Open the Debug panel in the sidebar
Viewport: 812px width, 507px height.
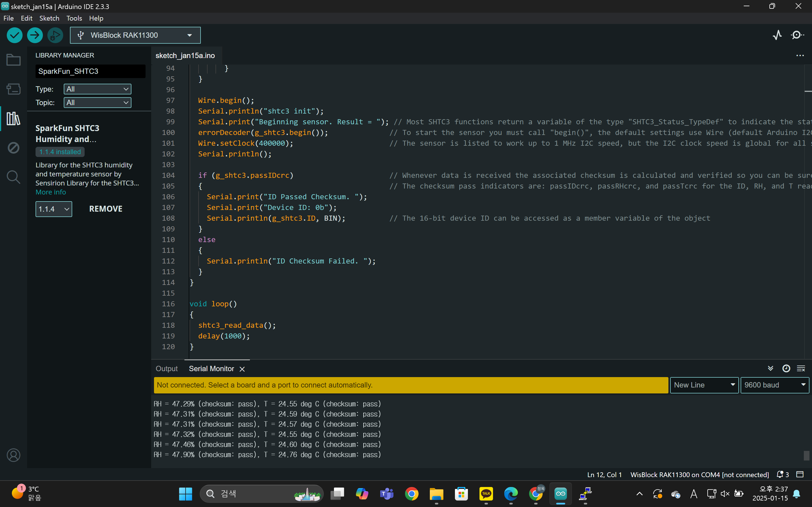(14, 148)
